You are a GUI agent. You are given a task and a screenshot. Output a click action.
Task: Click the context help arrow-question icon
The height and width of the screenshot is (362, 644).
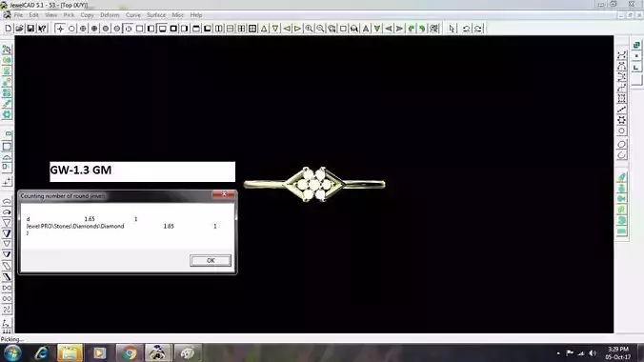[42, 29]
